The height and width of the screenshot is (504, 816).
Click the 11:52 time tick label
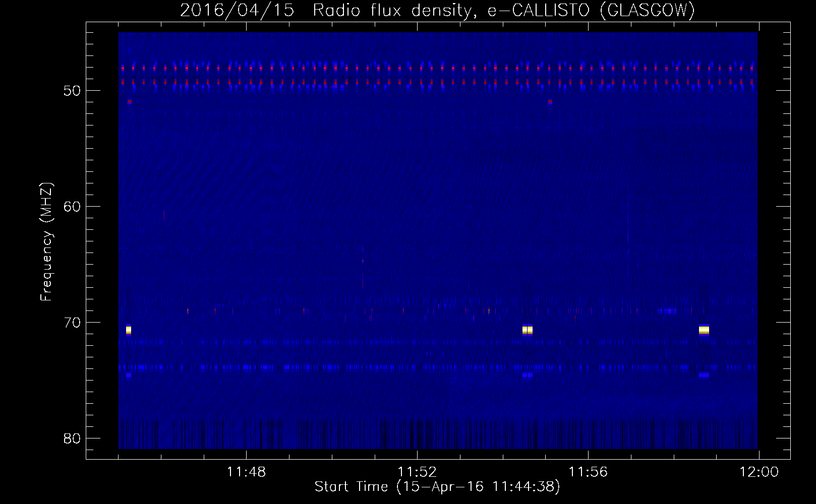pos(417,472)
